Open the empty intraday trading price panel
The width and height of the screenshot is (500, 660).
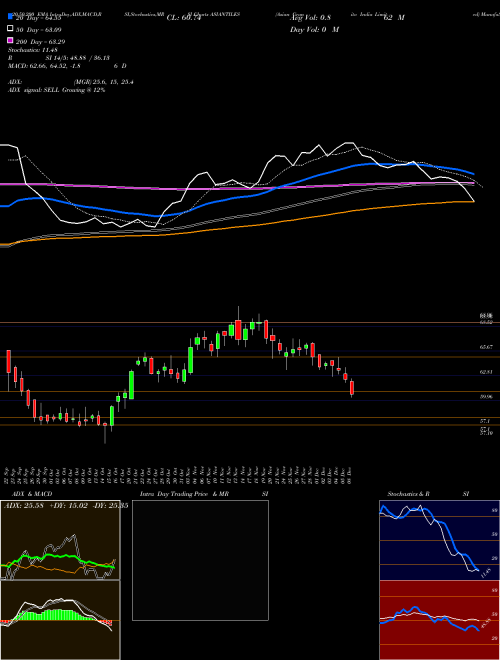[x=200, y=560]
